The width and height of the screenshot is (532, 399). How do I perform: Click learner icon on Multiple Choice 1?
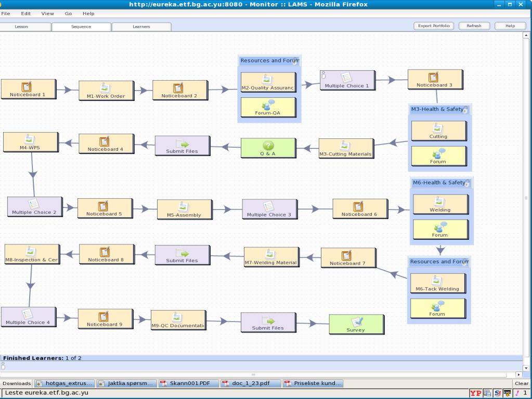(323, 74)
